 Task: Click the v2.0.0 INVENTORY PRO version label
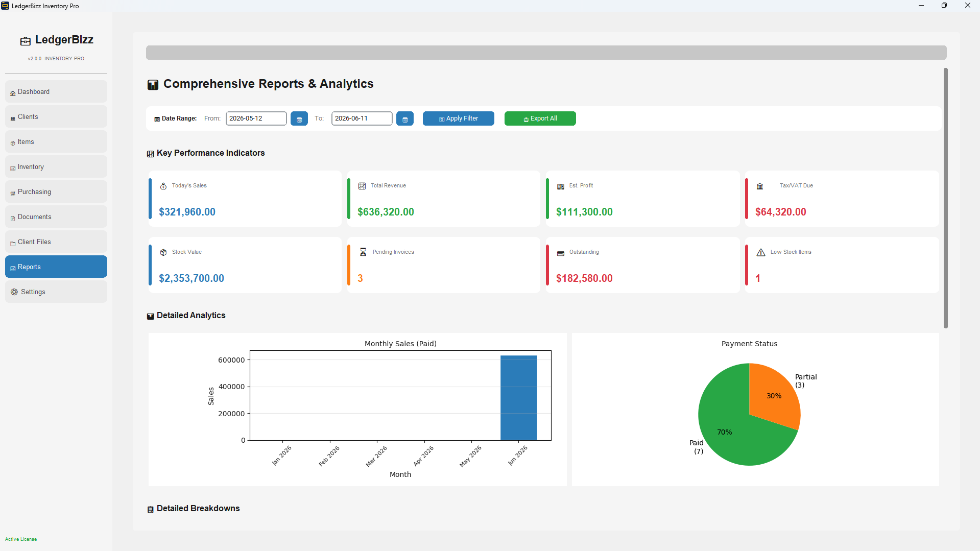click(x=56, y=59)
